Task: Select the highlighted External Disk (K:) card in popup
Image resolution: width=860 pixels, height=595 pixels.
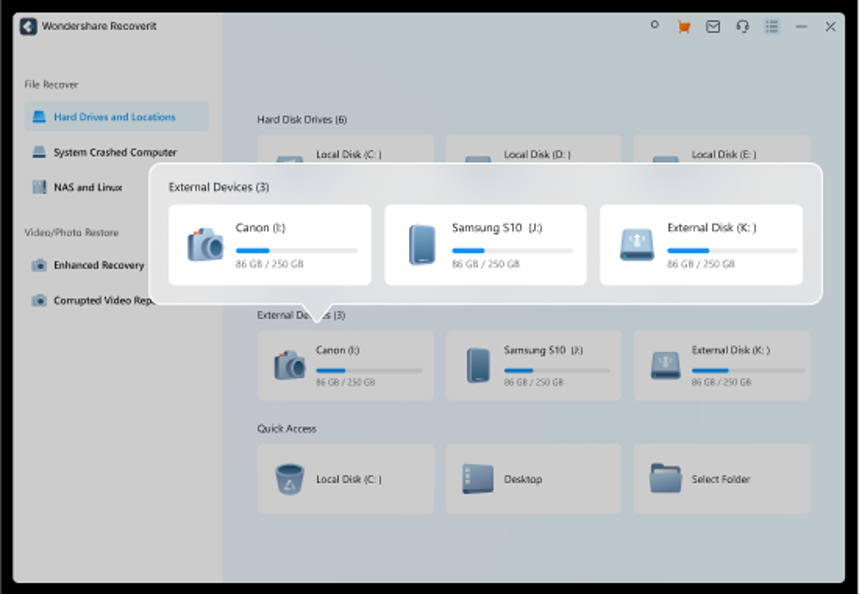Action: (701, 245)
